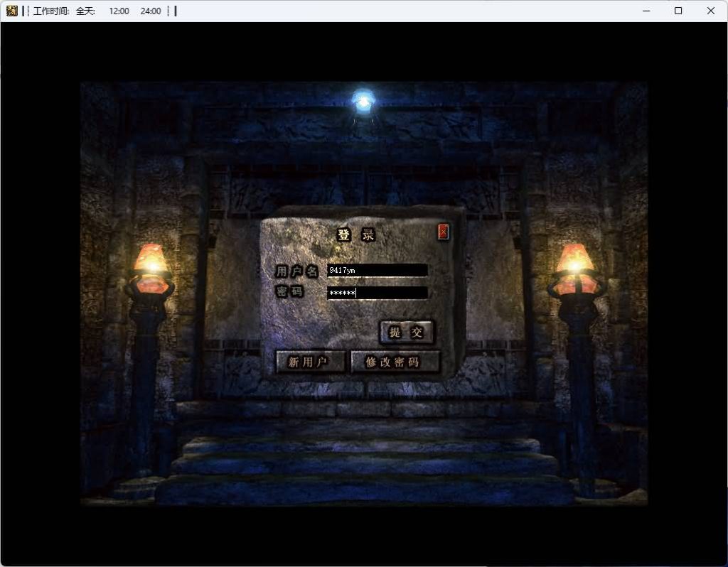Click the 工作时间 text in title bar
728x567 pixels.
[x=51, y=11]
